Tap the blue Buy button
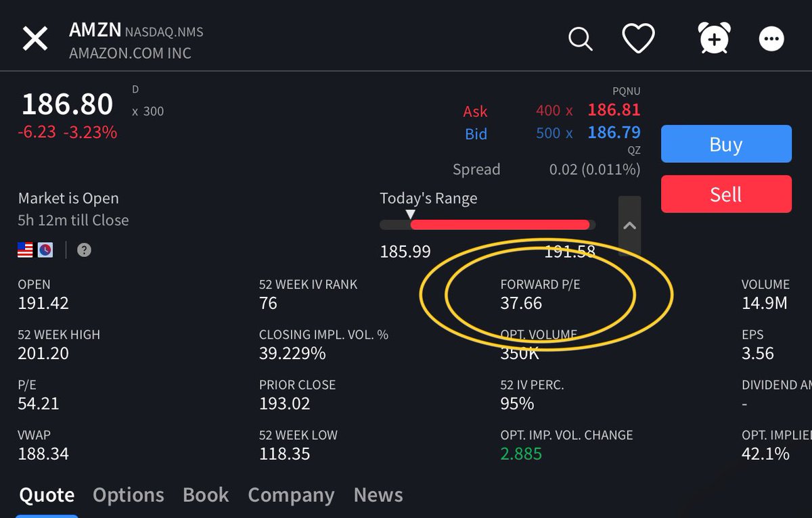This screenshot has width=812, height=518. (726, 144)
